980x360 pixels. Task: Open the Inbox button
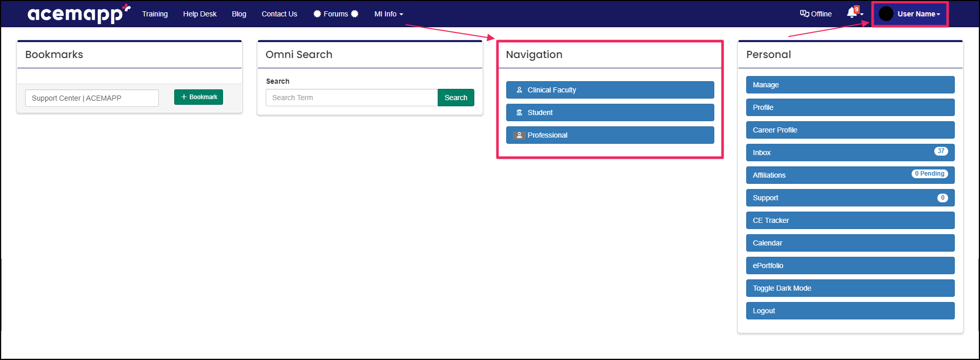point(850,153)
